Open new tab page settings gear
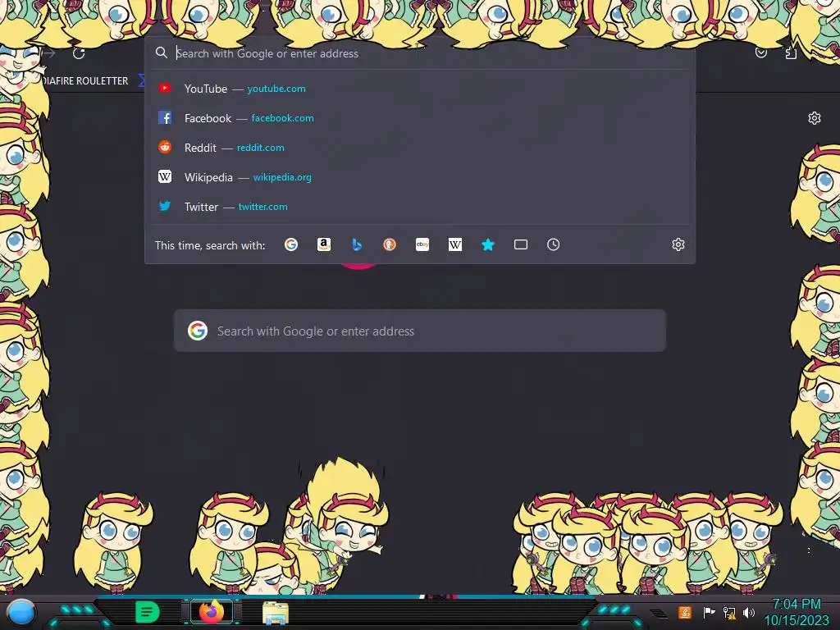This screenshot has height=630, width=840. pos(815,118)
